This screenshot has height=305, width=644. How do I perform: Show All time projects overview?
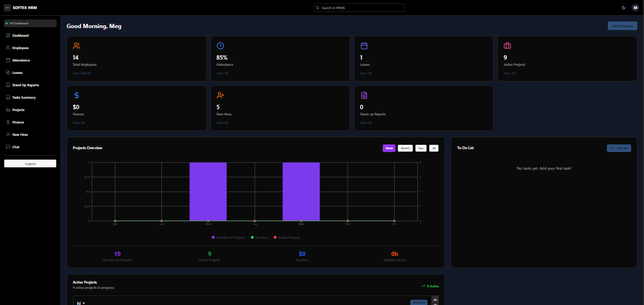pos(434,148)
